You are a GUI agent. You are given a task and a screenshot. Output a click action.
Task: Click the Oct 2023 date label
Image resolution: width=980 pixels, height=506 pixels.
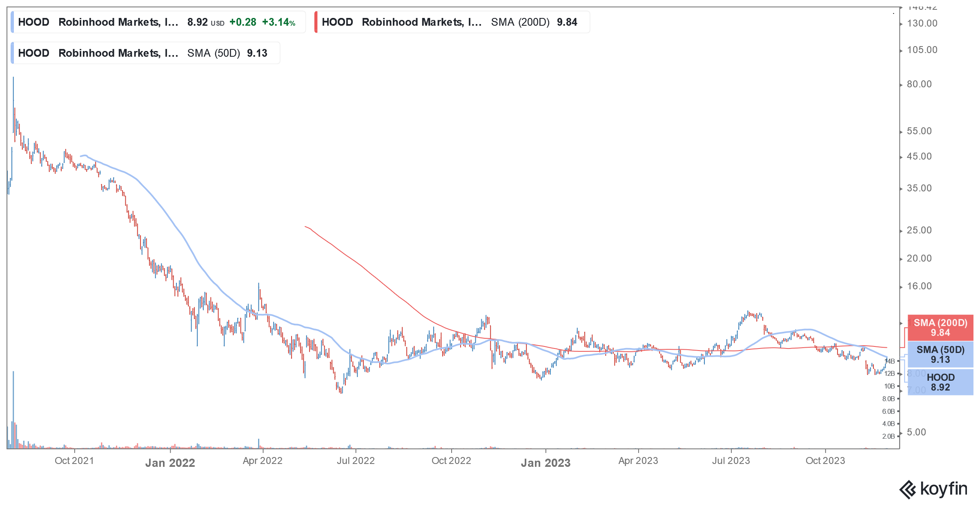tap(825, 461)
